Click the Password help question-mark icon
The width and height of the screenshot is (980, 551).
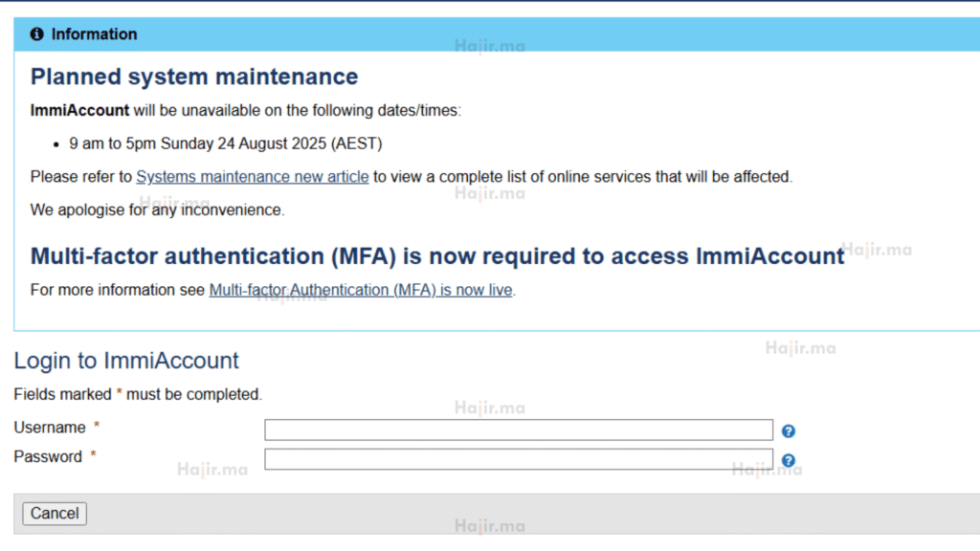tap(789, 460)
